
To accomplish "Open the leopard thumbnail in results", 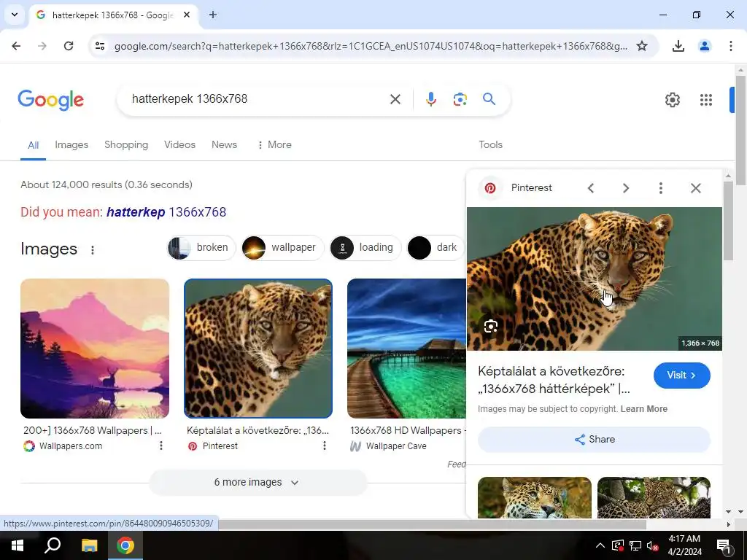I will tap(258, 349).
